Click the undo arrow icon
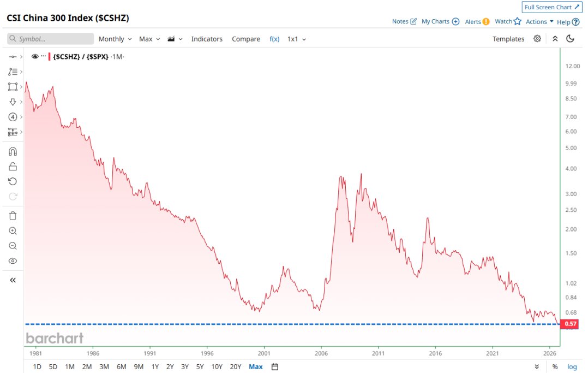This screenshot has height=373, width=588. point(13,181)
